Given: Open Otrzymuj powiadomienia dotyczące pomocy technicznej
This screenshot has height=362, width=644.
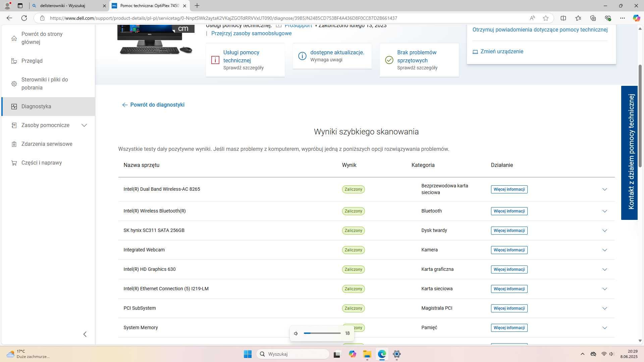Looking at the screenshot, I should [540, 29].
